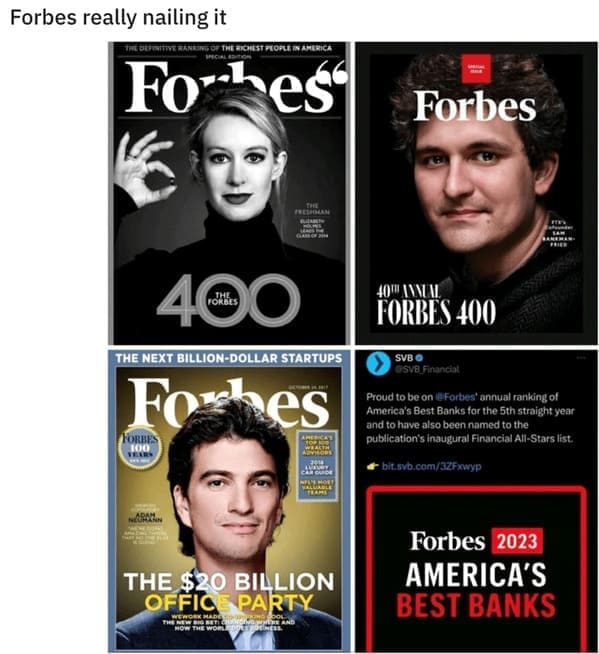Open the post title 'Forbes really nailing it'
599x654 pixels.
point(118,18)
